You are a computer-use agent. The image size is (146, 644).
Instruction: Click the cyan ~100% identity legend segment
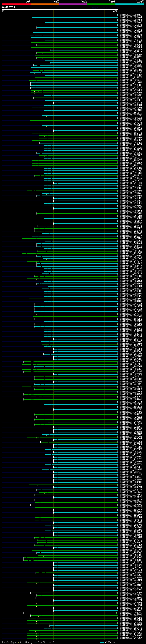tap(130, 4)
